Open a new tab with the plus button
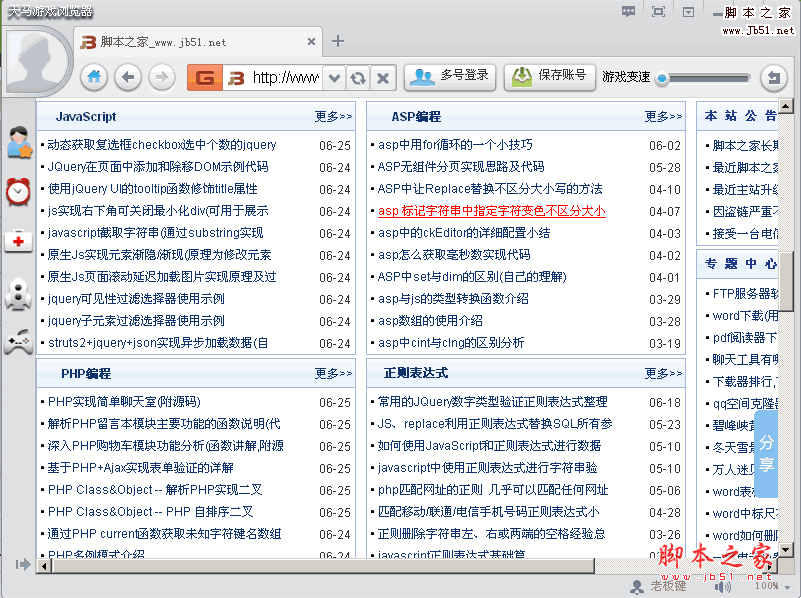 (x=338, y=42)
